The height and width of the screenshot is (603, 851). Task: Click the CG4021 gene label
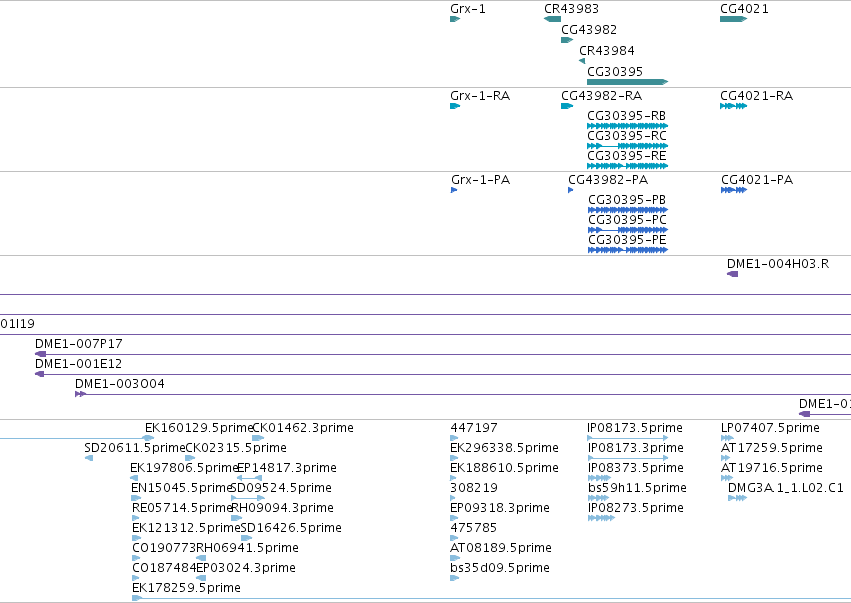coord(744,9)
